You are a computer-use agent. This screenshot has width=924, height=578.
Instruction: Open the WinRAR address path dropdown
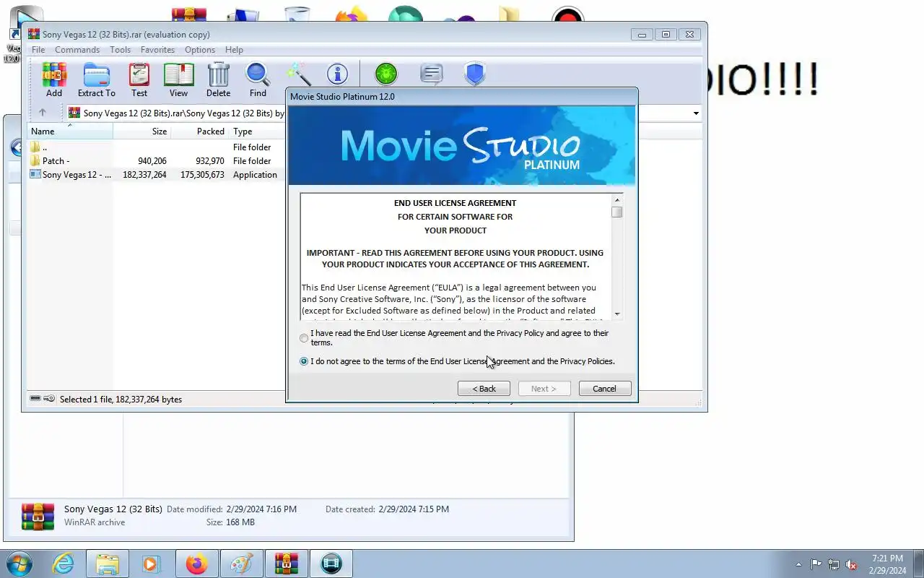pyautogui.click(x=696, y=113)
